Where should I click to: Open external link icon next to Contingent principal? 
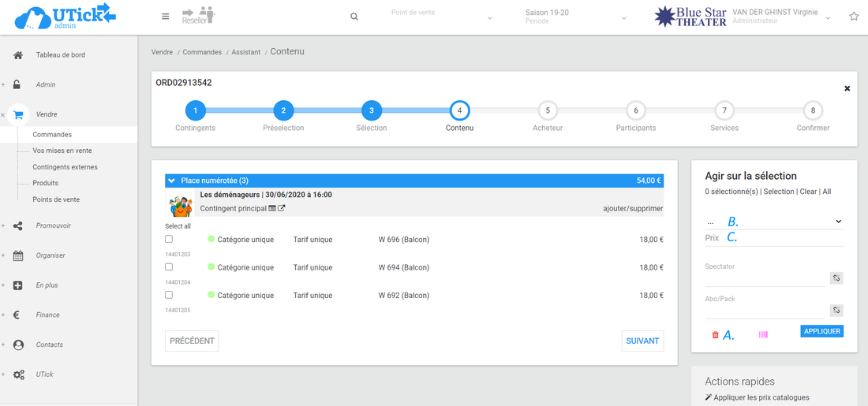(282, 209)
